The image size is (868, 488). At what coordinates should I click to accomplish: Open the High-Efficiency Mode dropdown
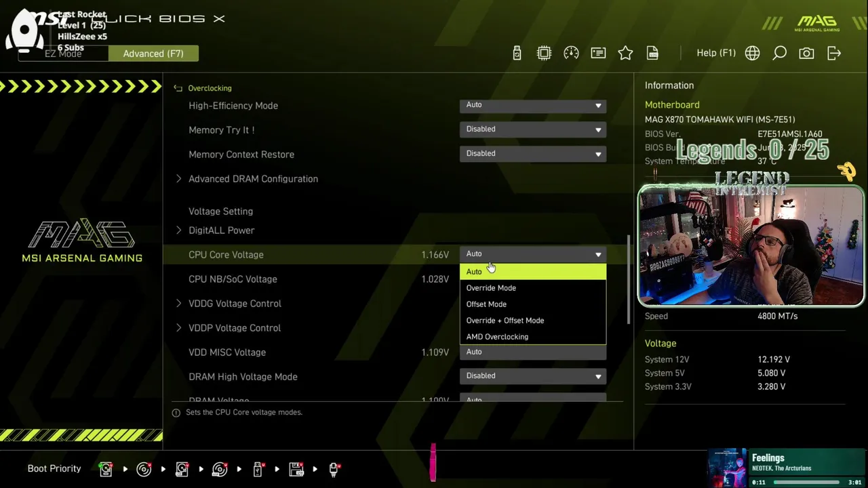click(x=533, y=105)
